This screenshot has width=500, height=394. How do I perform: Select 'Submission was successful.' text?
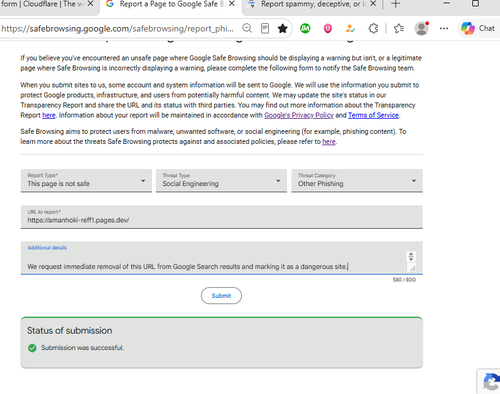coord(82,348)
